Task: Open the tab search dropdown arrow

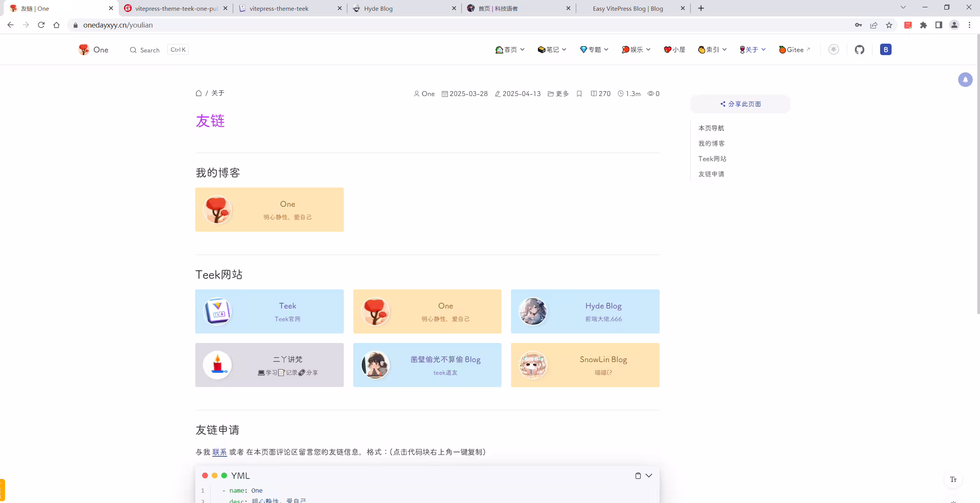Action: point(903,7)
